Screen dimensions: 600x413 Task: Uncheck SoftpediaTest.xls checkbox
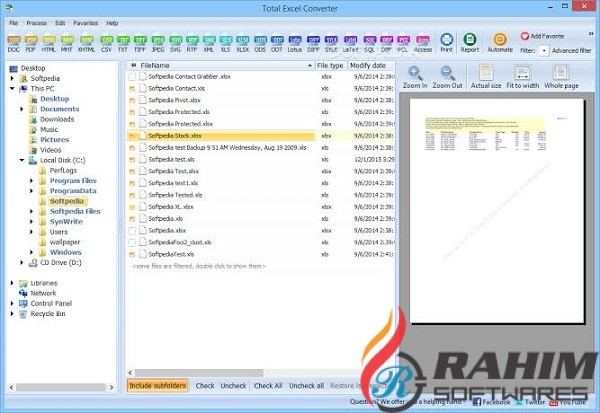pyautogui.click(x=132, y=255)
